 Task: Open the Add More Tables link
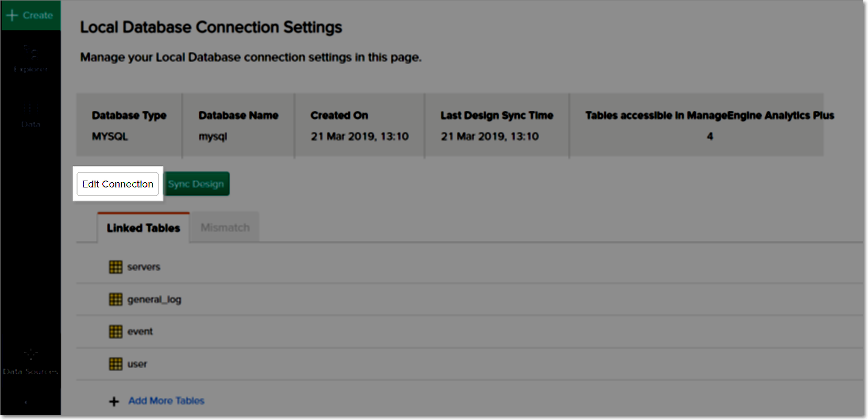tap(166, 401)
